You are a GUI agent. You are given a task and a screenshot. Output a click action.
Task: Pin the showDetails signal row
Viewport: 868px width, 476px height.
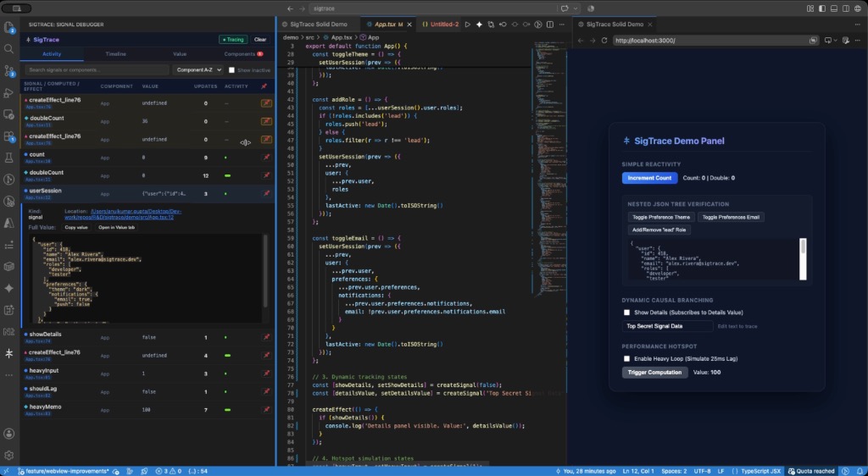[x=266, y=337]
